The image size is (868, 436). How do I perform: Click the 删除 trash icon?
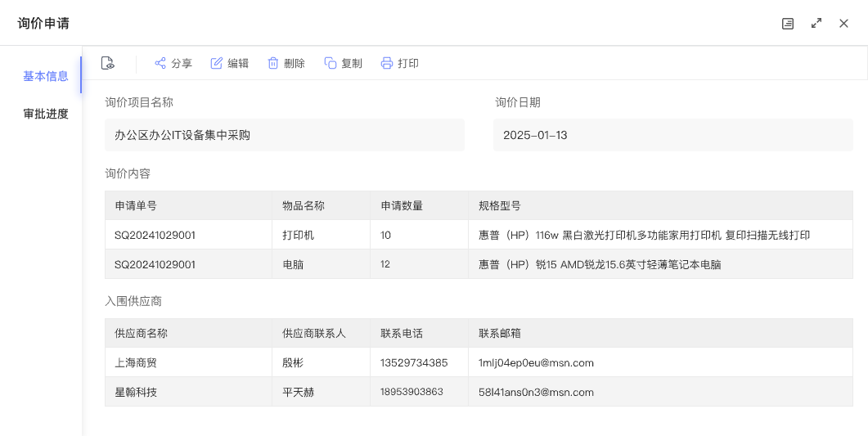point(273,63)
